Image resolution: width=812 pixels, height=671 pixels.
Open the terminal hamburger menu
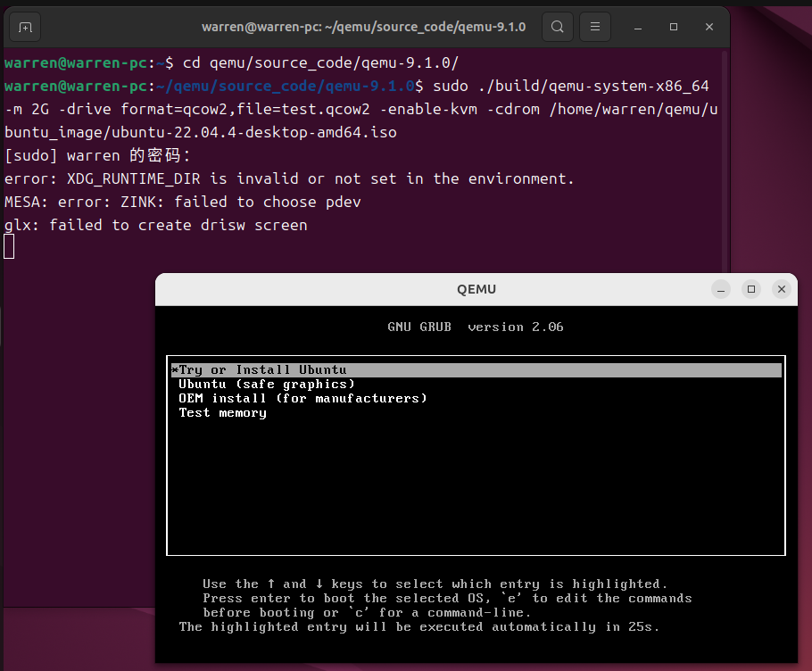tap(595, 27)
